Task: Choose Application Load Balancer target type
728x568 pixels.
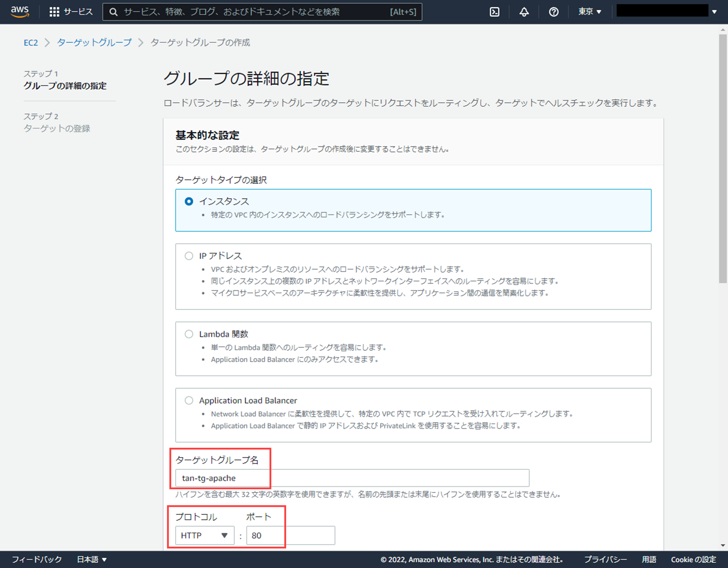Action: 189,400
